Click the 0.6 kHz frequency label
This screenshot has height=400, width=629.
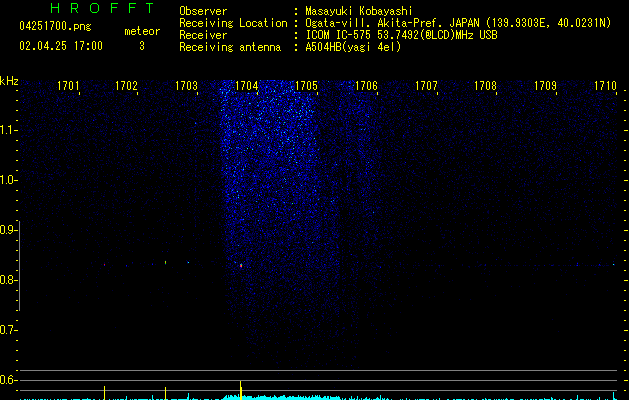click(8, 380)
